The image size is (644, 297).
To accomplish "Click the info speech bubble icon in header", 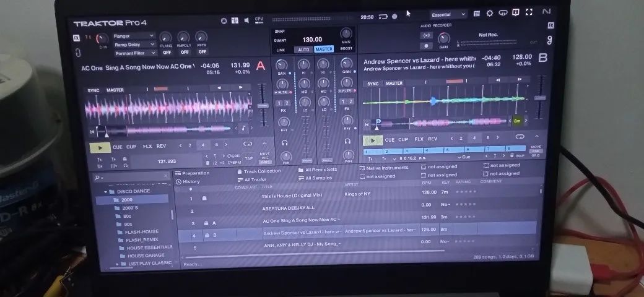I will point(516,12).
